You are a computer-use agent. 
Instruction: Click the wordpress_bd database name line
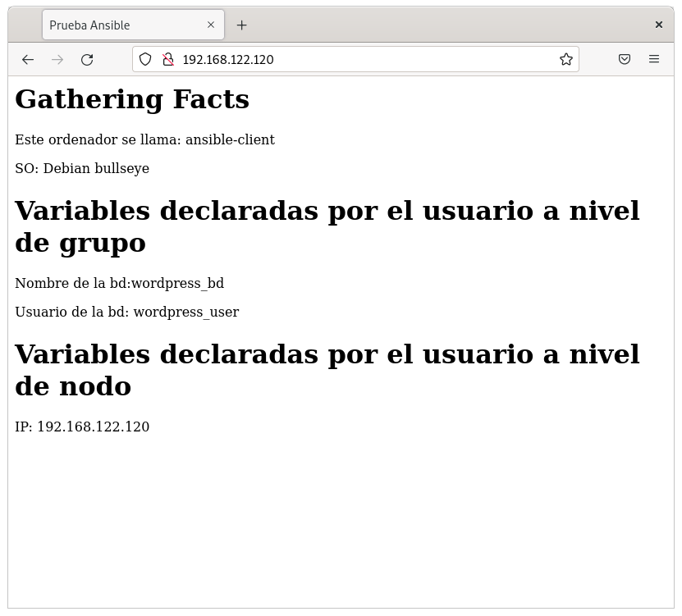[x=119, y=283]
